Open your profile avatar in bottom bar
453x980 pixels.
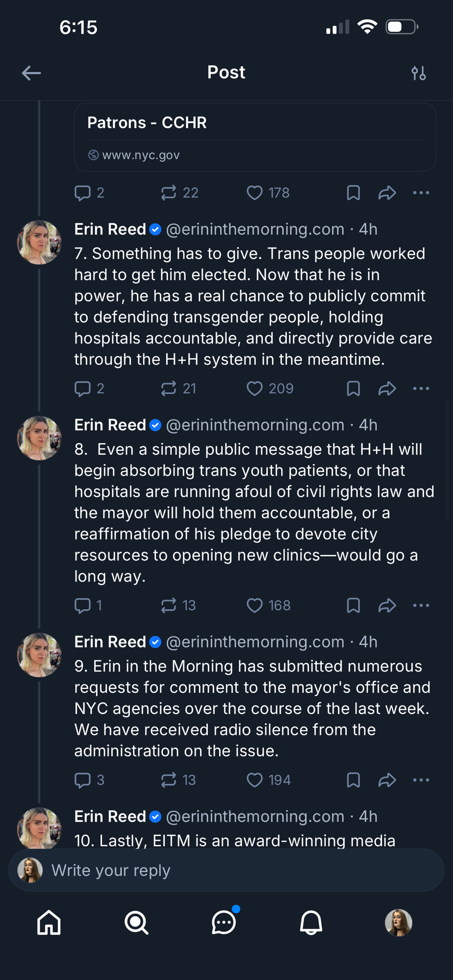tap(398, 923)
